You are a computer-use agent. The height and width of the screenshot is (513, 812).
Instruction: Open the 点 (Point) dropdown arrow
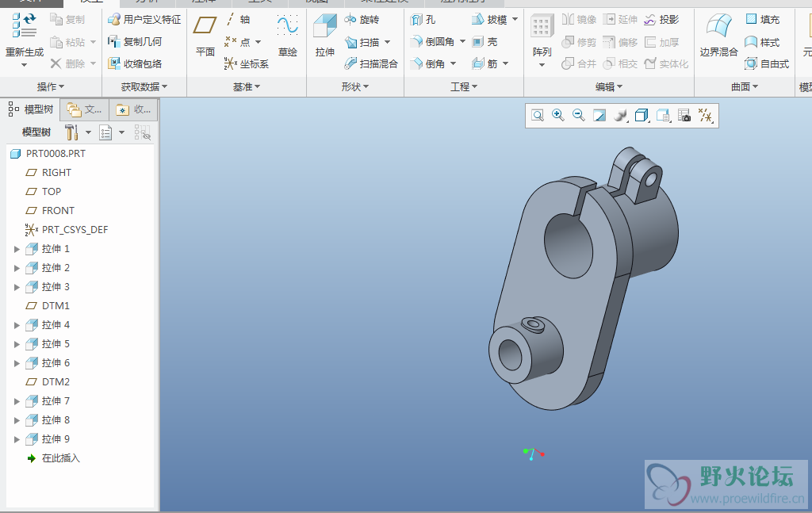tap(258, 42)
